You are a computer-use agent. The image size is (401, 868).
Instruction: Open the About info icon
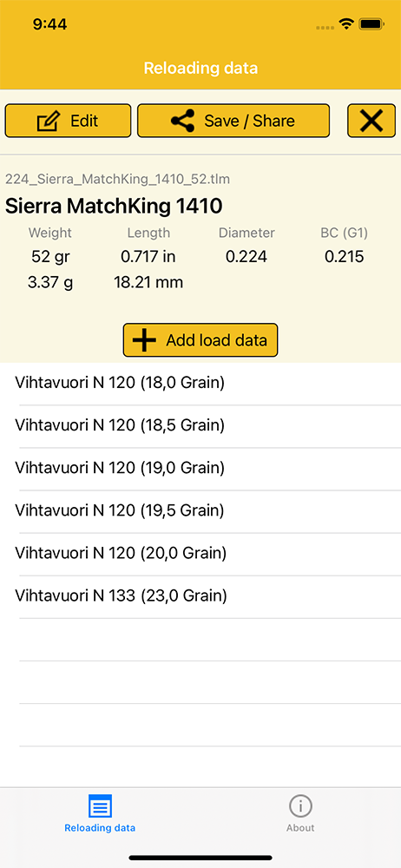click(300, 806)
